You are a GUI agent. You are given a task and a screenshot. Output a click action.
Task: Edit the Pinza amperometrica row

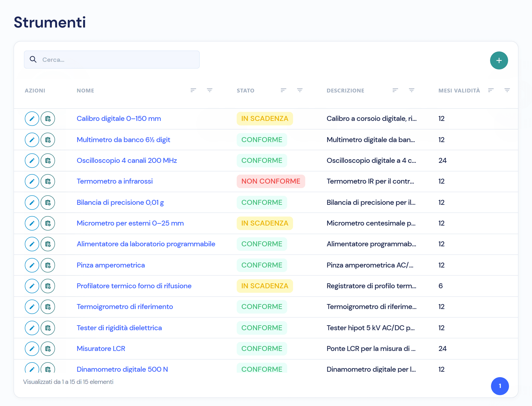pyautogui.click(x=32, y=265)
